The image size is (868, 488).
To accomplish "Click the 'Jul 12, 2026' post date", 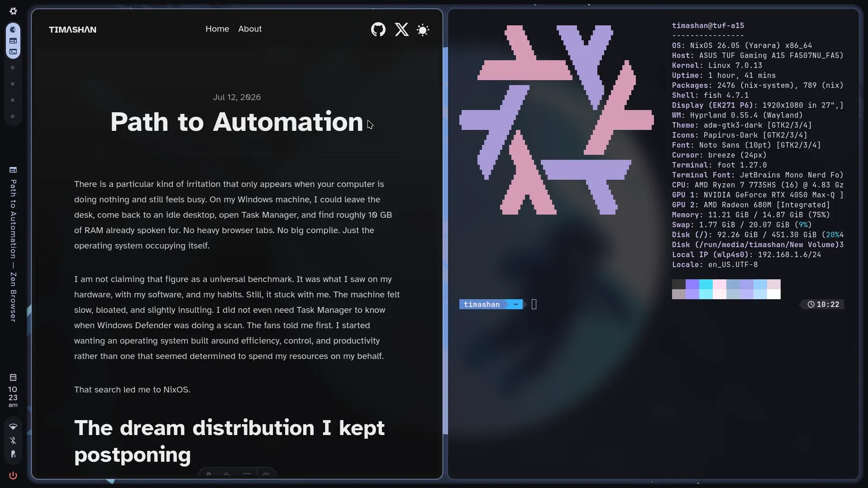I will (x=237, y=97).
